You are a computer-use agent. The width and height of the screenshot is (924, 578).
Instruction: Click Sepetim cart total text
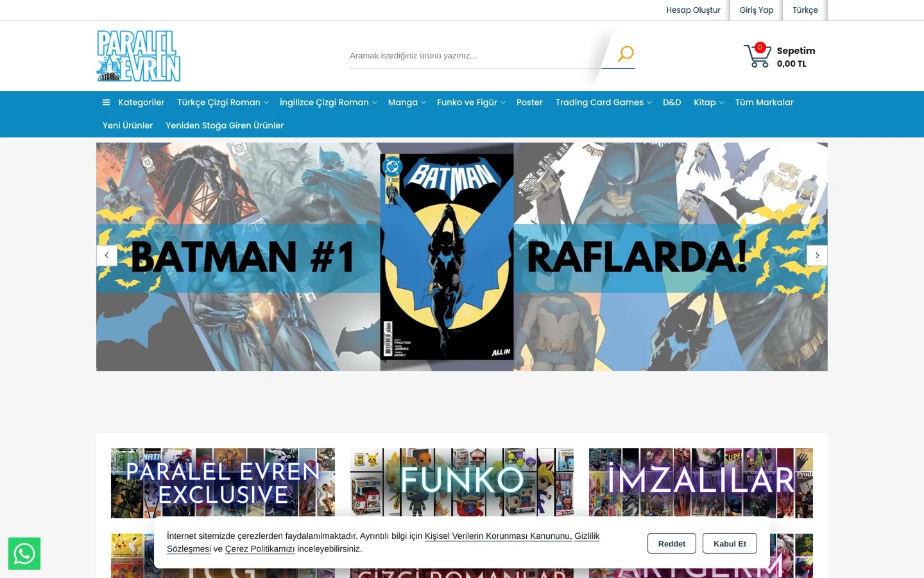click(x=796, y=57)
